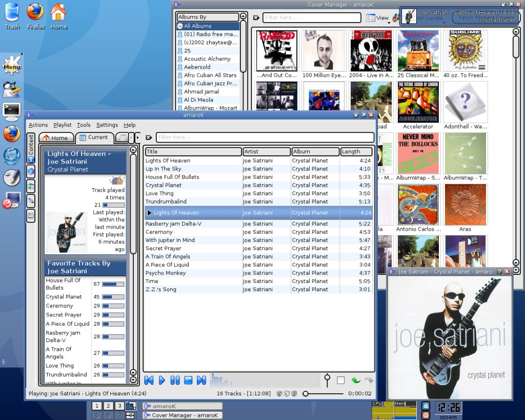The image size is (525, 420).
Task: Click the Cover Manager filter input field
Action: tap(312, 17)
